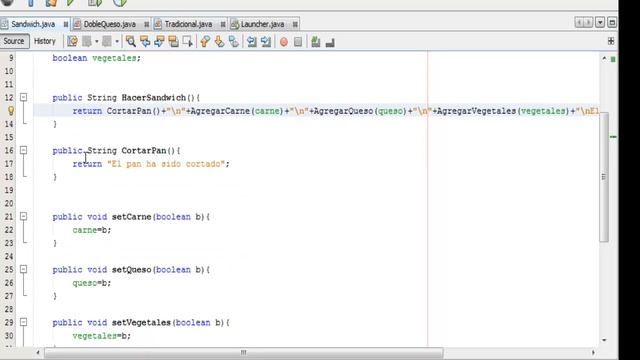This screenshot has width=640, height=360.
Task: Collapse the CortarPan method fold
Action: click(24, 150)
